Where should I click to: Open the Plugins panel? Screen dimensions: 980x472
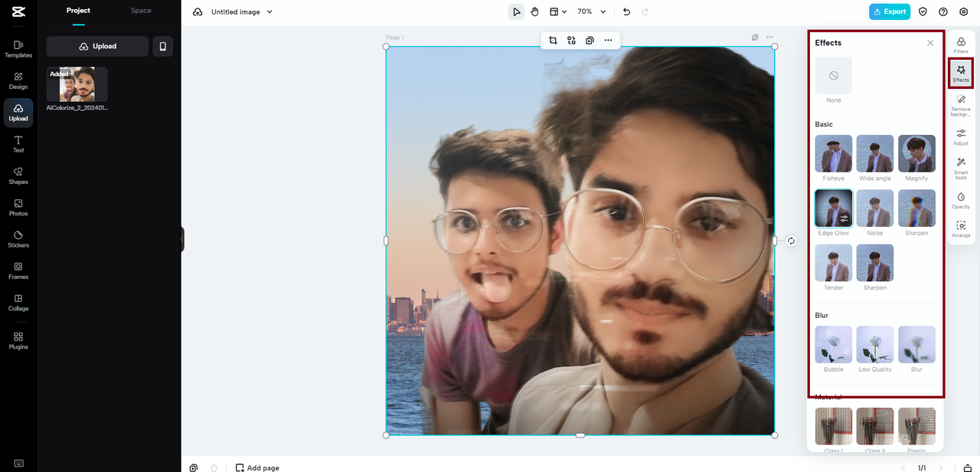pyautogui.click(x=18, y=340)
